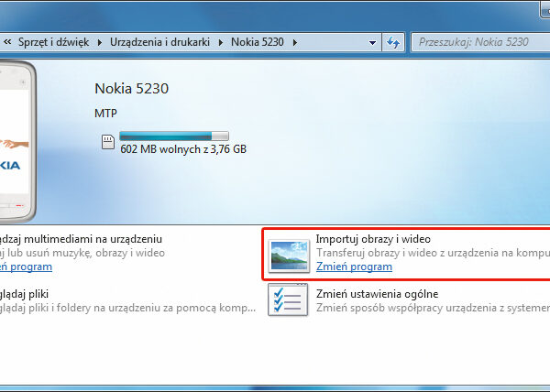Click the magnifier icon in the search box
This screenshot has height=392, width=550.
coord(544,42)
